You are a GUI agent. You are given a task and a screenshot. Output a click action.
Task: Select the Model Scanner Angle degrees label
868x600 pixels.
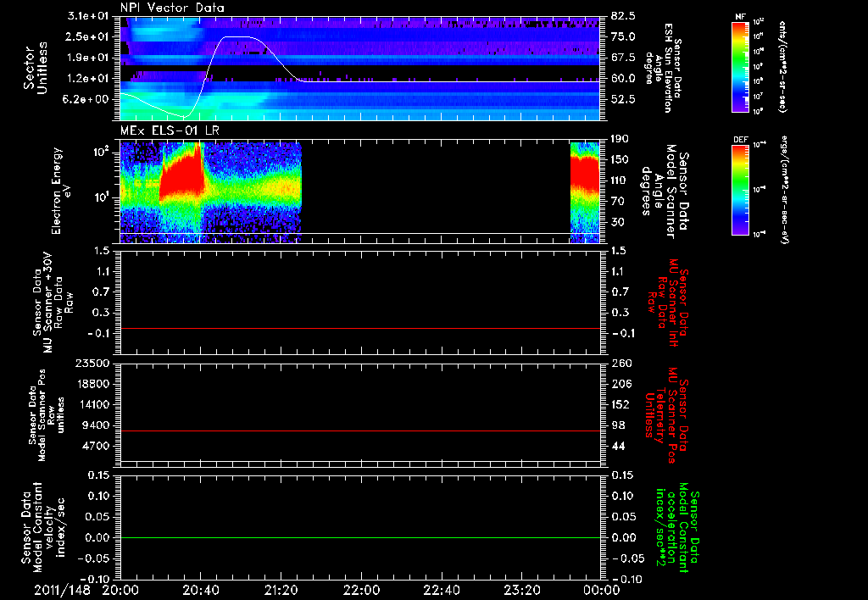666,191
